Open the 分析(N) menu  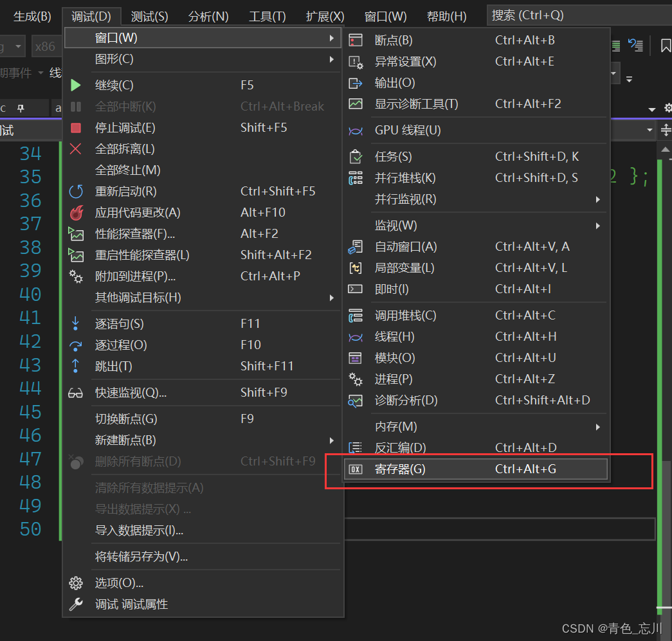(x=208, y=17)
